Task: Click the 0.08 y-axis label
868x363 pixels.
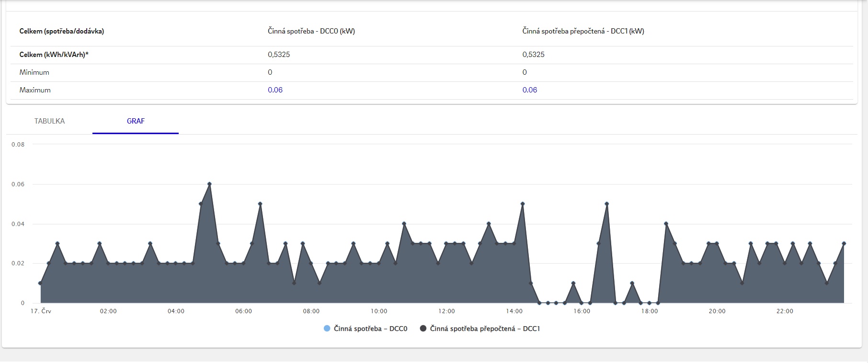Action: (18, 145)
